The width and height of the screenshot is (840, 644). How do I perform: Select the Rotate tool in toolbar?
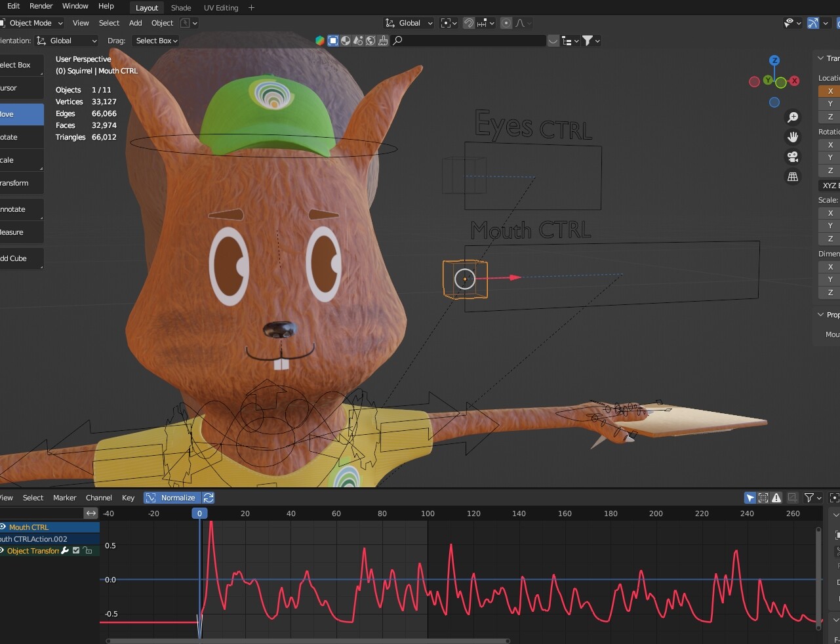[20, 137]
